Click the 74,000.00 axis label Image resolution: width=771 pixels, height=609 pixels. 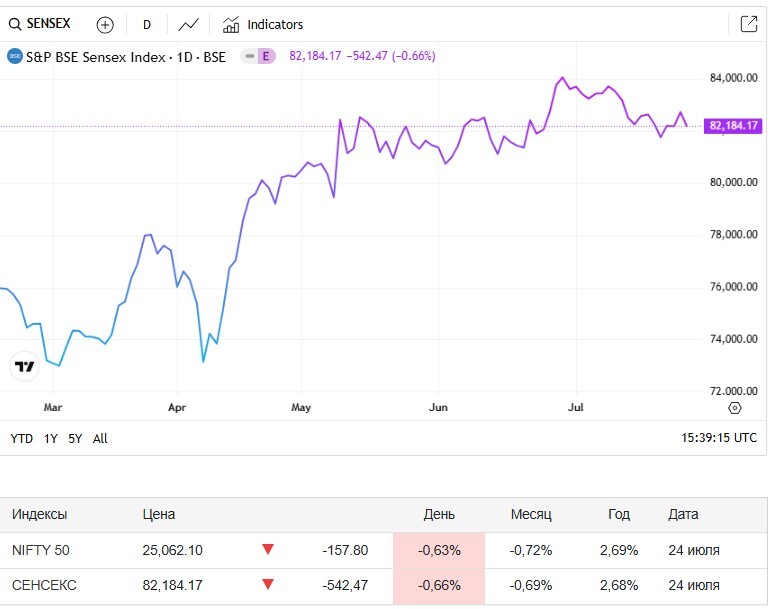tap(733, 339)
